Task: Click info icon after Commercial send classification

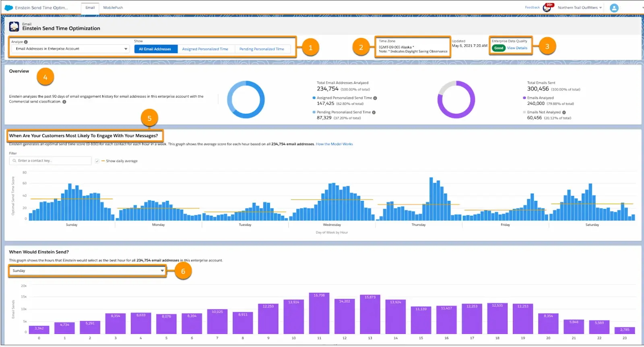Action: point(64,102)
